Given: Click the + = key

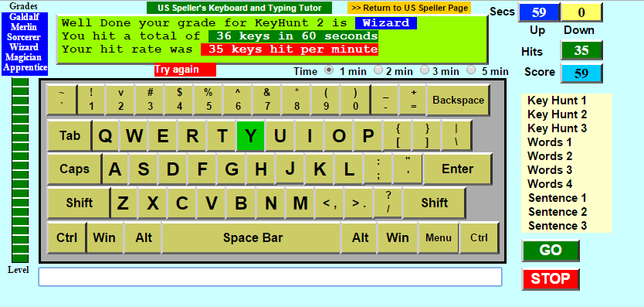Looking at the screenshot, I should 414,100.
